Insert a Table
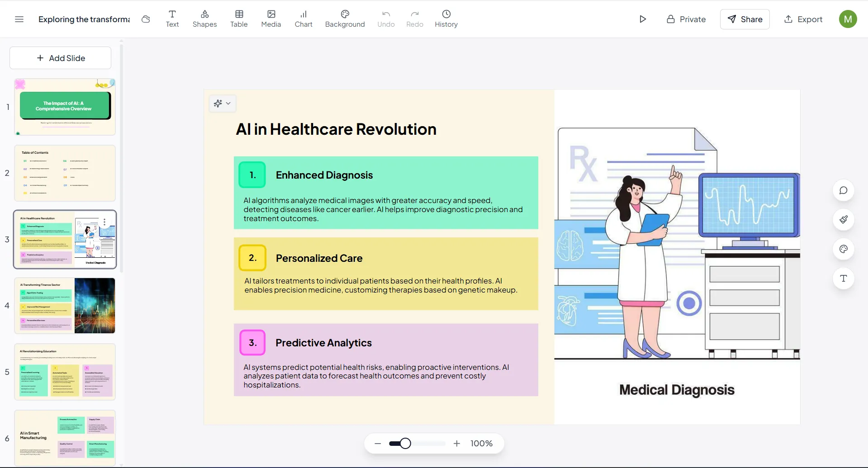Image resolution: width=868 pixels, height=468 pixels. pyautogui.click(x=239, y=19)
